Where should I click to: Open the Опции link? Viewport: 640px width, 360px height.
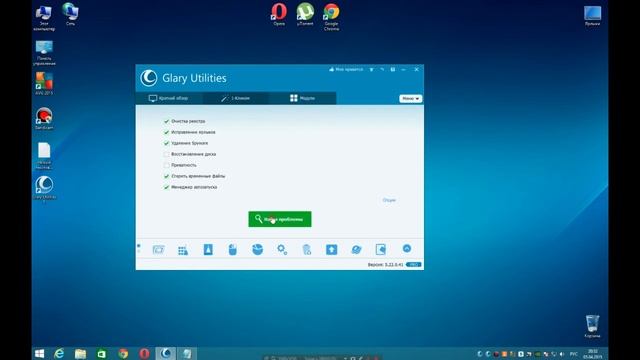click(x=389, y=200)
